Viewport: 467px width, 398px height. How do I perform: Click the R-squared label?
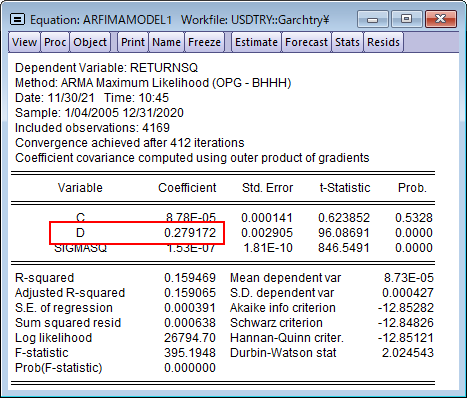[x=44, y=278]
